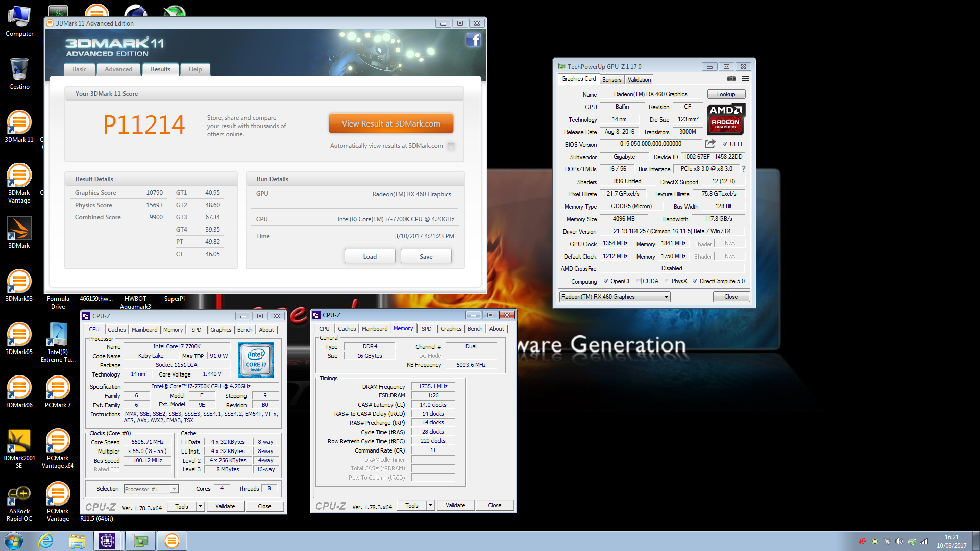Image resolution: width=980 pixels, height=551 pixels.
Task: Open Caches tab in left CPU-Z
Action: pos(116,330)
